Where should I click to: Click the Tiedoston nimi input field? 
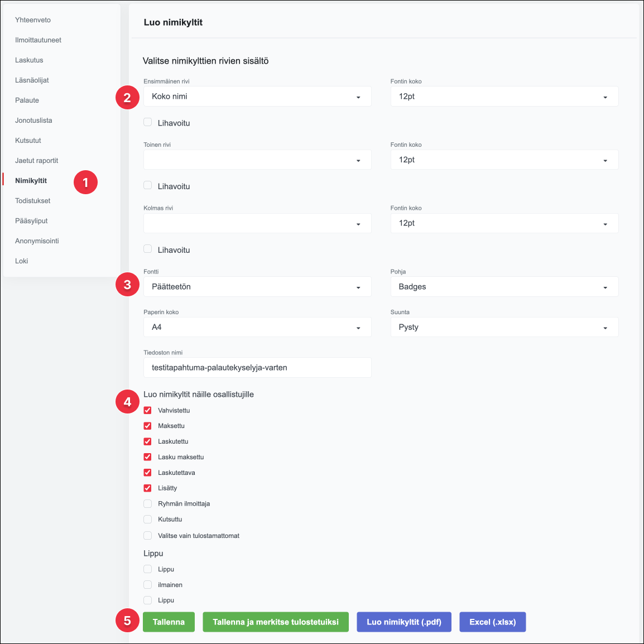pos(257,368)
